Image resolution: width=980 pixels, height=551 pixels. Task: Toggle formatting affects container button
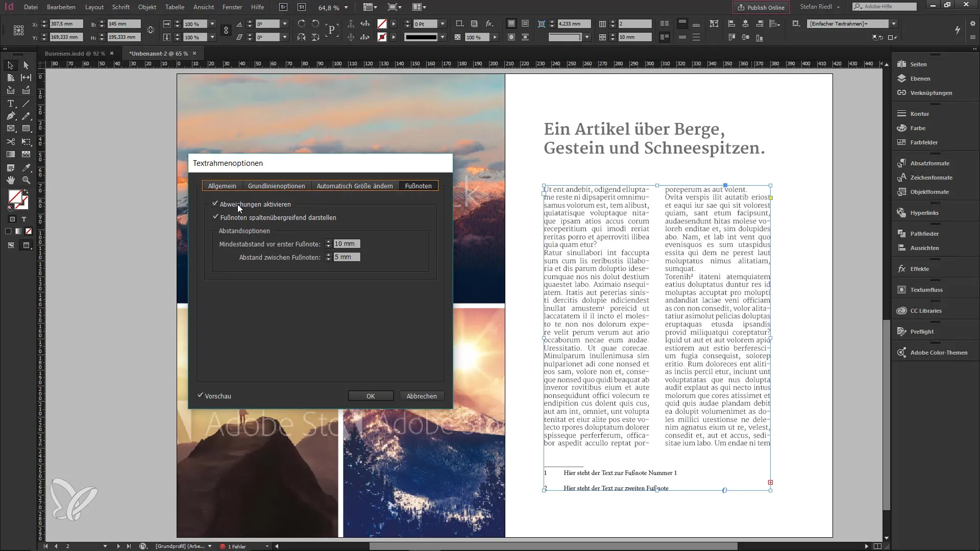click(x=12, y=219)
